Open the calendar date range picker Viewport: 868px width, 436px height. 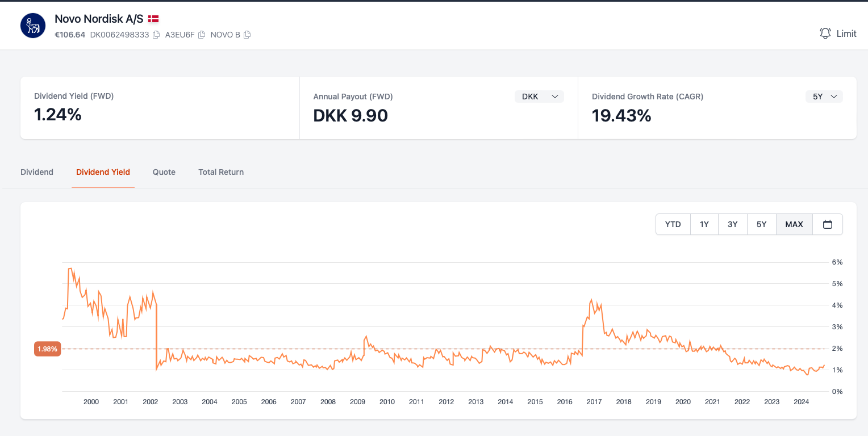click(828, 224)
